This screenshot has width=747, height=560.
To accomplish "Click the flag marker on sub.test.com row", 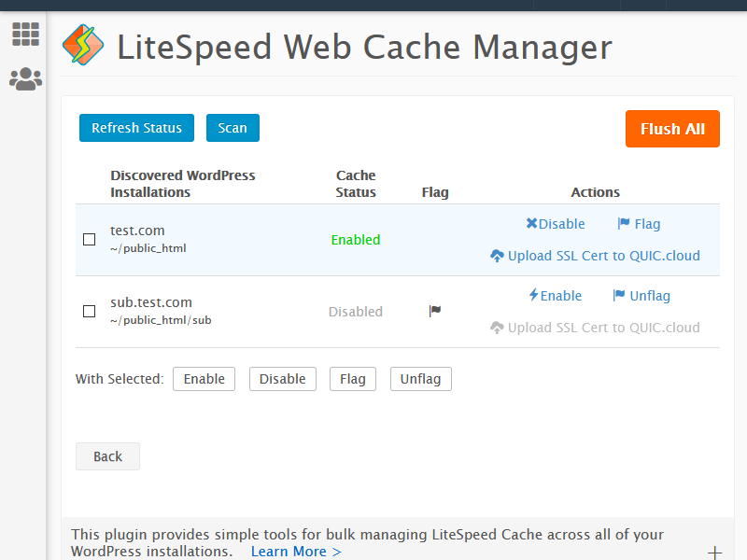I will point(434,311).
